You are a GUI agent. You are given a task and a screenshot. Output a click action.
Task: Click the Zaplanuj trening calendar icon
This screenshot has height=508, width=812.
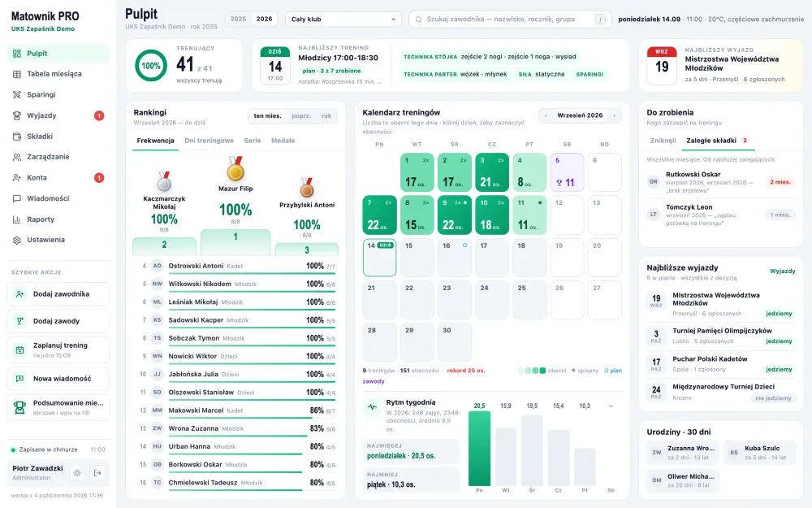[19, 350]
